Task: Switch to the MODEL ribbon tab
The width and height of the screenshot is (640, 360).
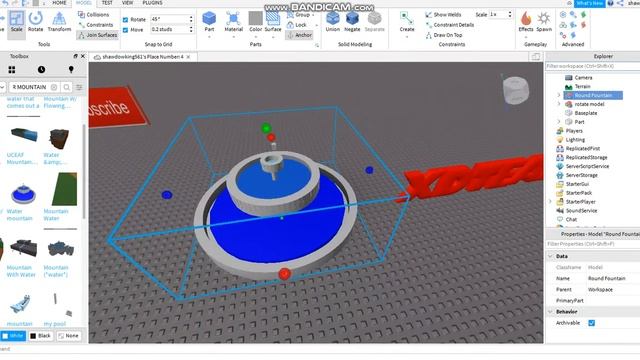Action: point(84,3)
